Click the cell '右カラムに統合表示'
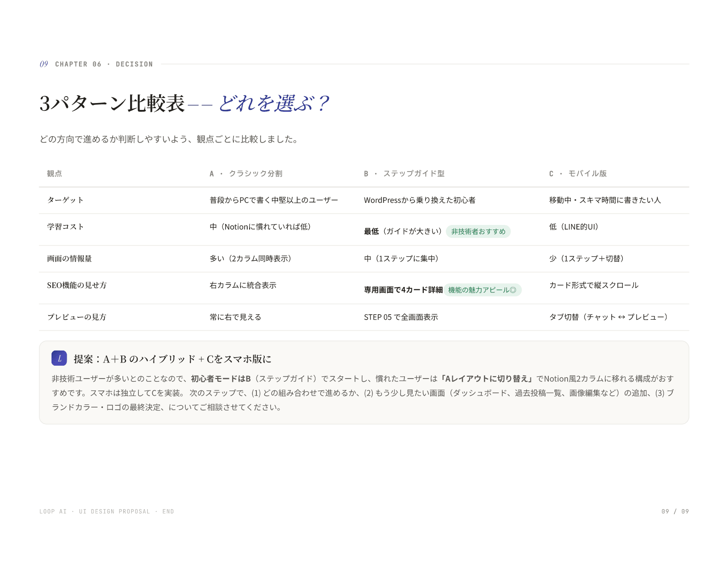Image resolution: width=728 pixels, height=563 pixels. [x=243, y=285]
